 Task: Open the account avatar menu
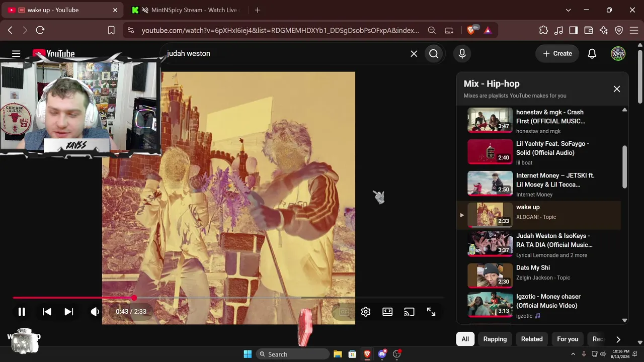(x=618, y=53)
